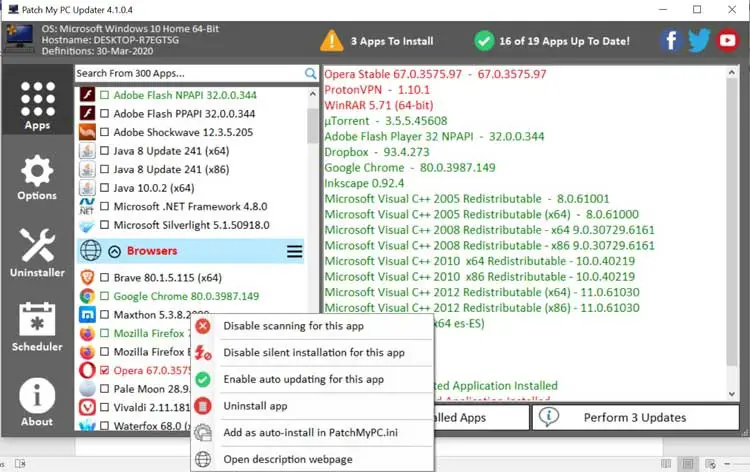The image size is (750, 472).
Task: Click the Pale Moon icon
Action: coord(87,389)
